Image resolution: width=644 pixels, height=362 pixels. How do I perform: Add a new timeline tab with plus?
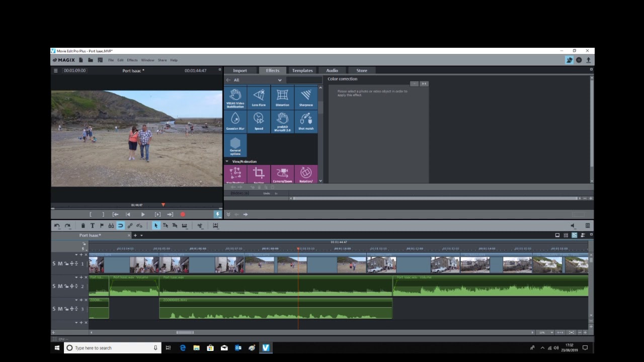[x=135, y=235]
